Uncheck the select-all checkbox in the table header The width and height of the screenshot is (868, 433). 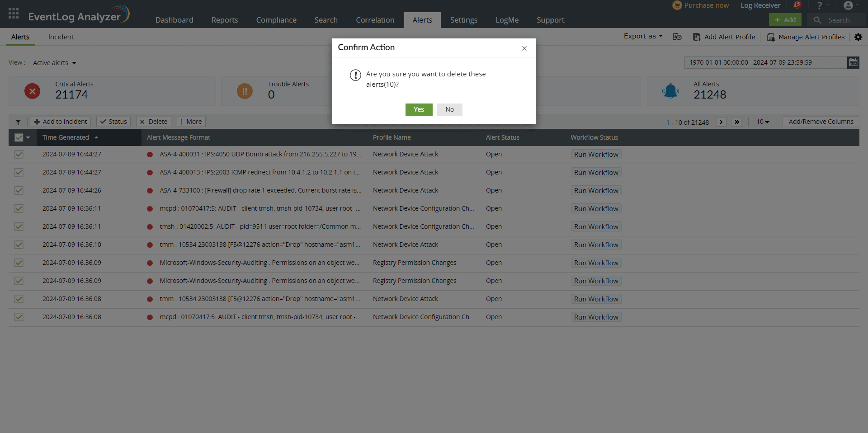pyautogui.click(x=19, y=137)
